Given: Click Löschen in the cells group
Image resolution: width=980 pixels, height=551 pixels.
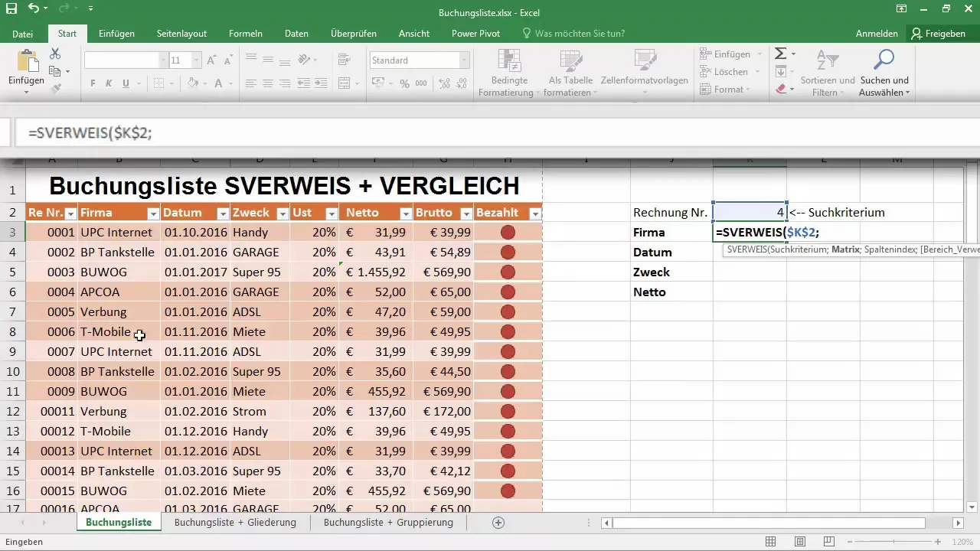Looking at the screenshot, I should [730, 72].
